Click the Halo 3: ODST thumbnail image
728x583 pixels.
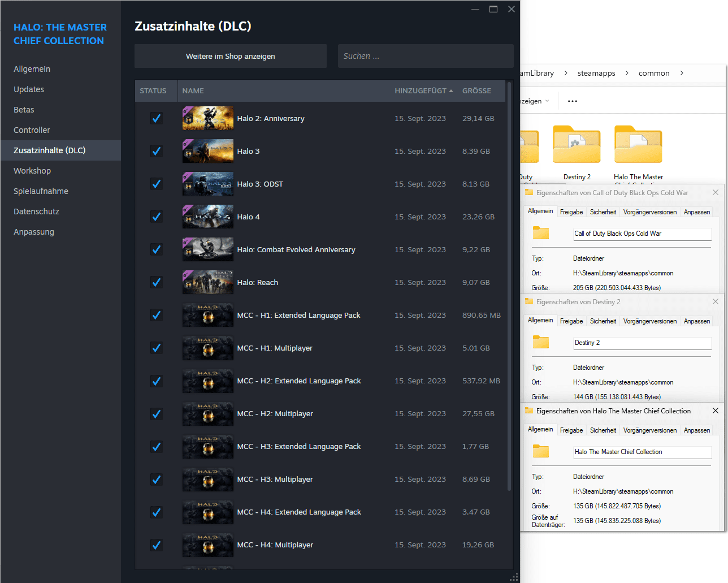[x=207, y=184]
